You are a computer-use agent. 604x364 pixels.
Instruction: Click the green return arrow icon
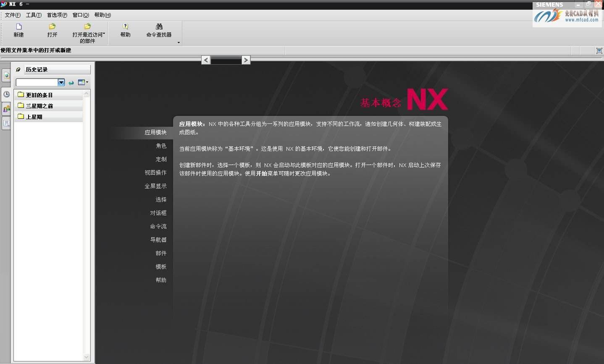[71, 83]
